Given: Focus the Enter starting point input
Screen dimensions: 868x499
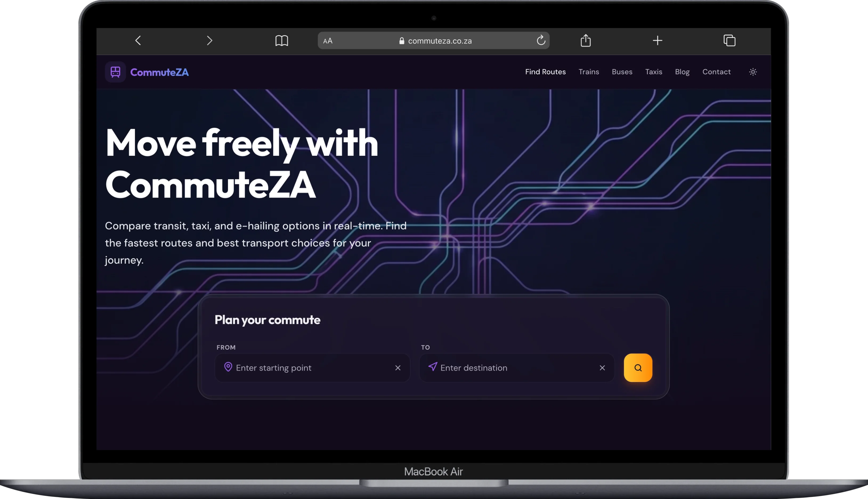Looking at the screenshot, I should point(313,368).
